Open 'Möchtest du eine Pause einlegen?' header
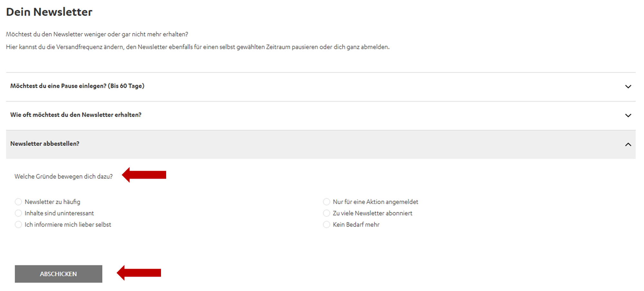This screenshot has height=291, width=644. point(77,86)
